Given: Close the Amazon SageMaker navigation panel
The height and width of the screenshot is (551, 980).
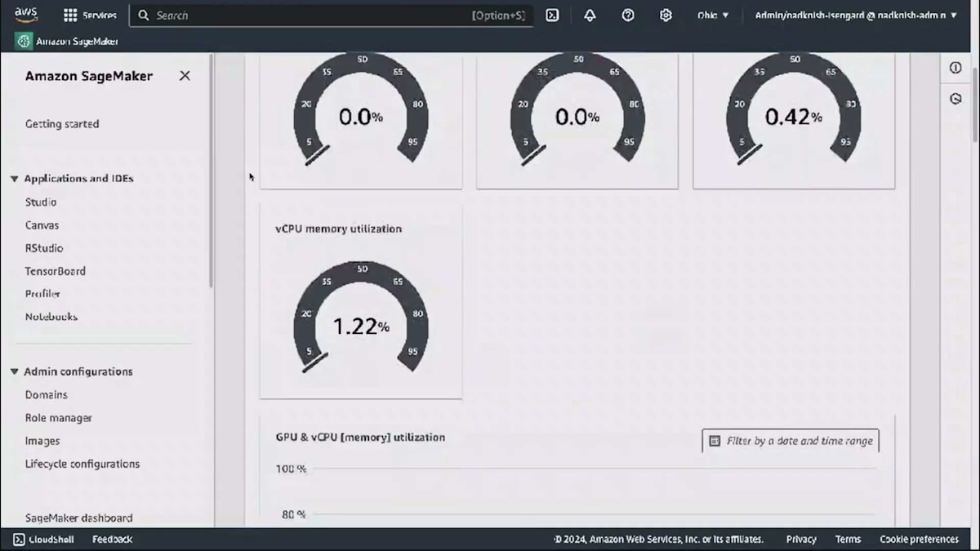Looking at the screenshot, I should click(185, 76).
